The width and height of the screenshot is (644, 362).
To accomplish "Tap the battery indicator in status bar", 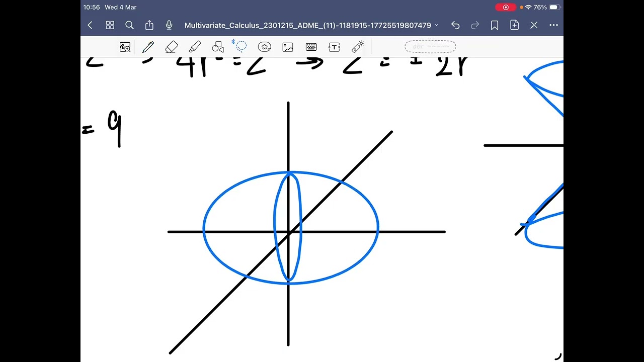I will [x=554, y=7].
